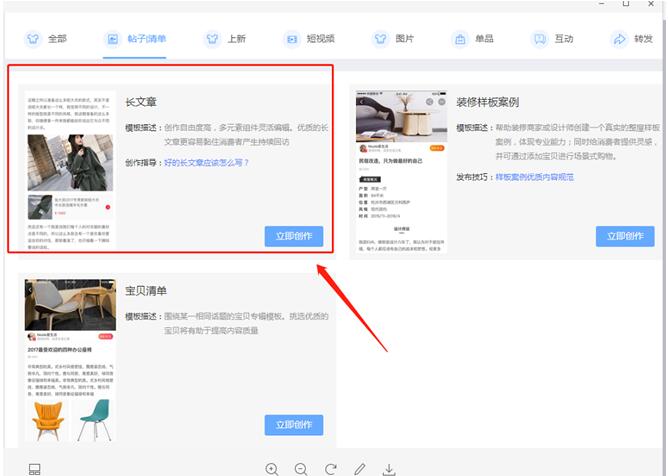The height and width of the screenshot is (476, 668).
Task: Click the zoom out magnifier icon
Action: point(301,468)
